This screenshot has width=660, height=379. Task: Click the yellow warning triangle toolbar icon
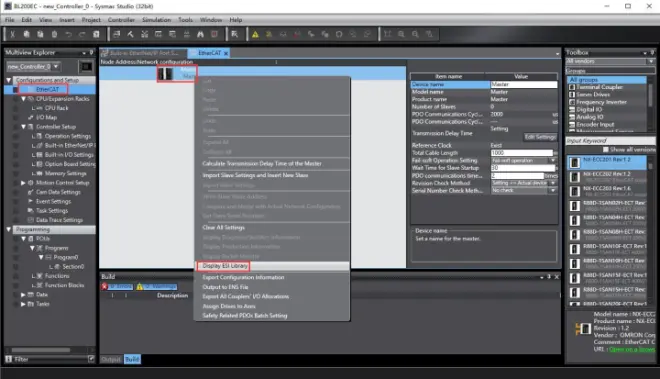click(x=255, y=34)
